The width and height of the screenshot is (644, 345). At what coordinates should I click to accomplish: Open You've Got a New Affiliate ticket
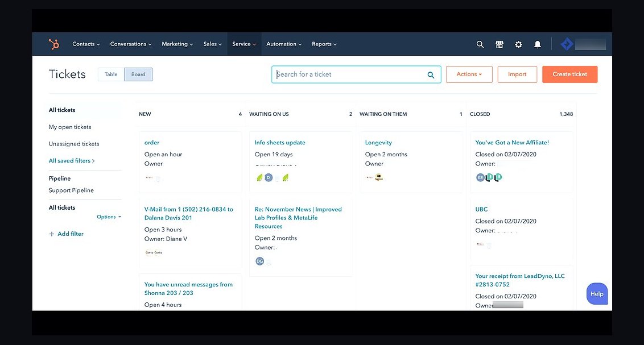coord(512,142)
